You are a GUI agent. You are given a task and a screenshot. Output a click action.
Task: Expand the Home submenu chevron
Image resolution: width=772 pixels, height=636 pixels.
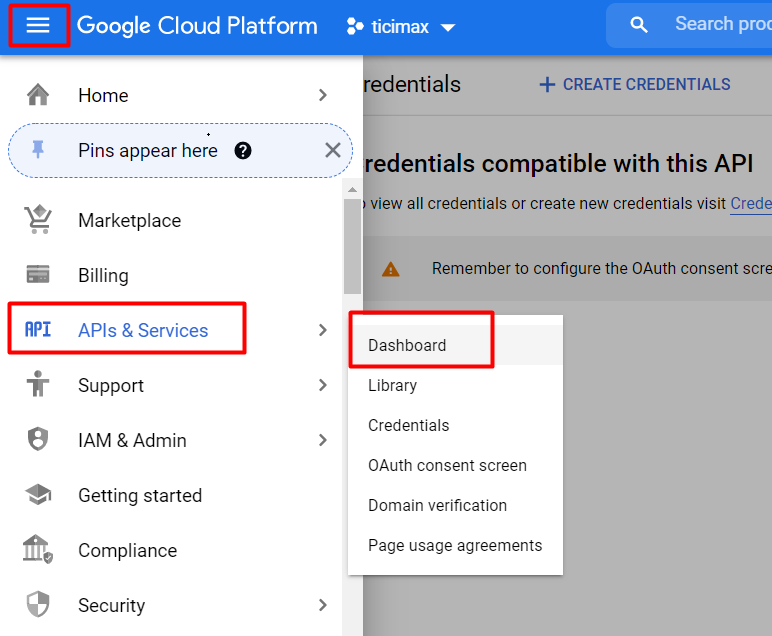point(323,95)
